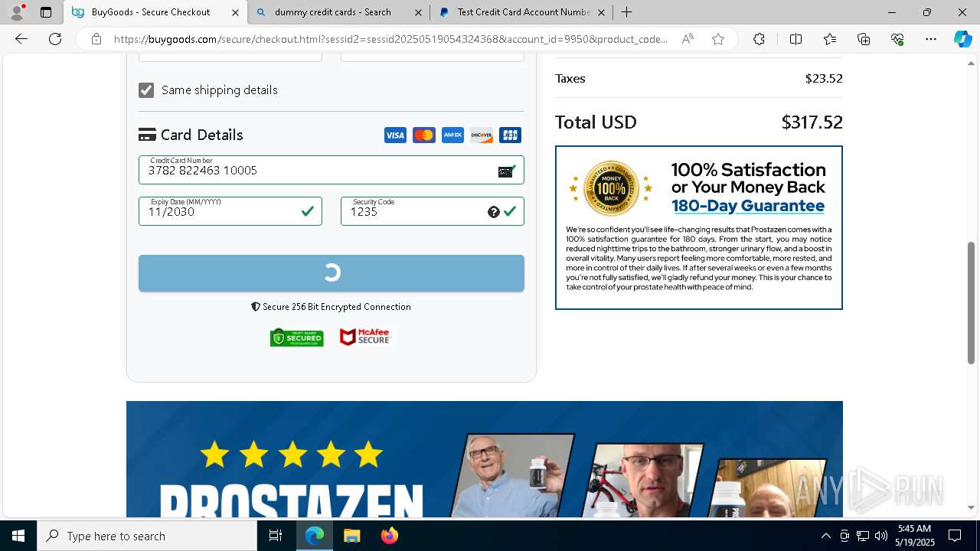Click the security code help question icon
This screenshot has height=551, width=980.
[x=494, y=212]
